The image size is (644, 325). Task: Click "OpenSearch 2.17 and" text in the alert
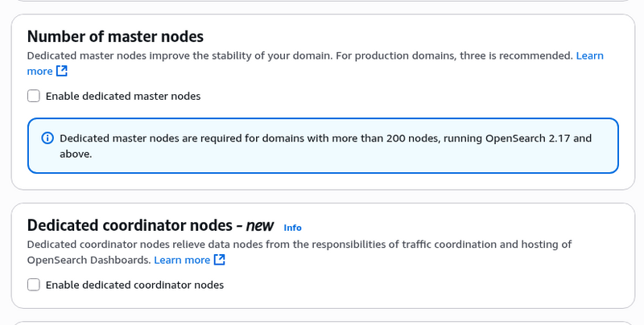click(538, 138)
